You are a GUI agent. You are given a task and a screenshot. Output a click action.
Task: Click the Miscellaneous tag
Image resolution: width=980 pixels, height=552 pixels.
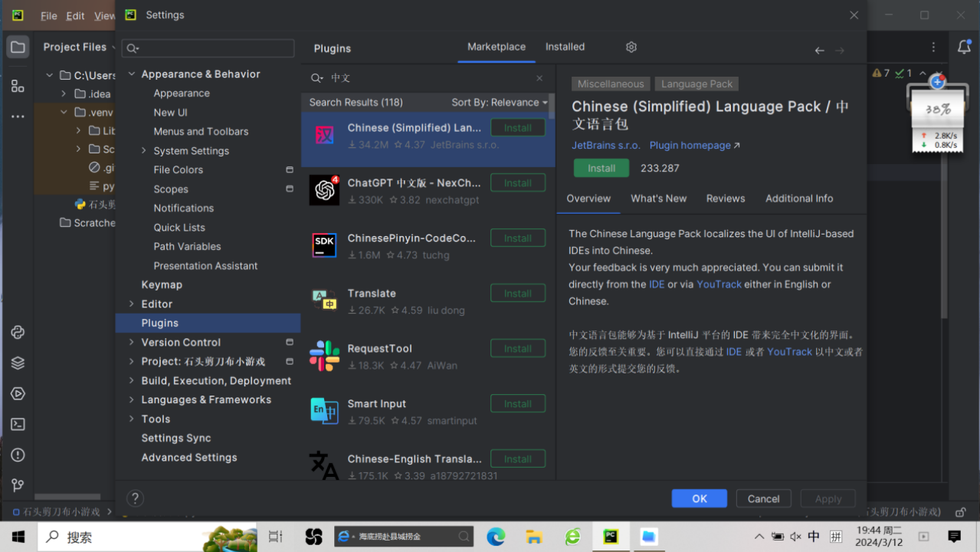coord(611,84)
